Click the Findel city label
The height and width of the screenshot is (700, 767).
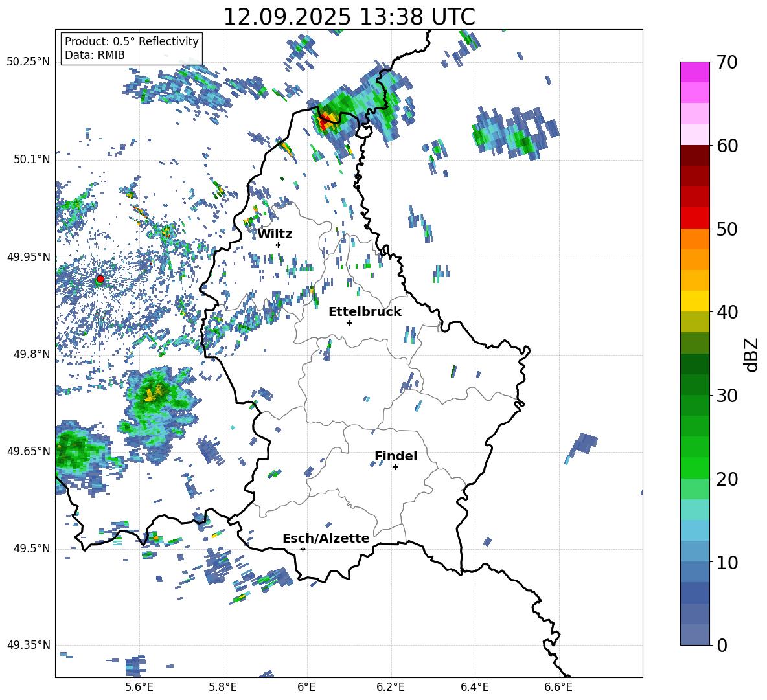click(x=396, y=456)
